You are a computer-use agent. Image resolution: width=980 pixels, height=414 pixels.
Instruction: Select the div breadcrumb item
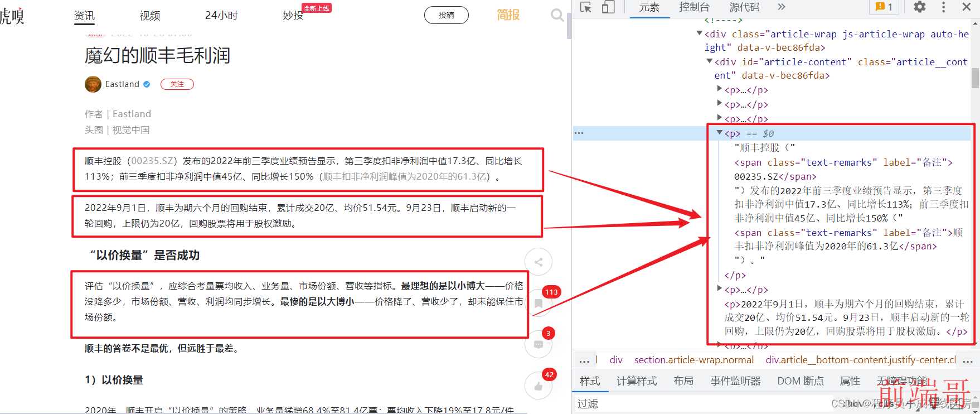[x=616, y=360]
